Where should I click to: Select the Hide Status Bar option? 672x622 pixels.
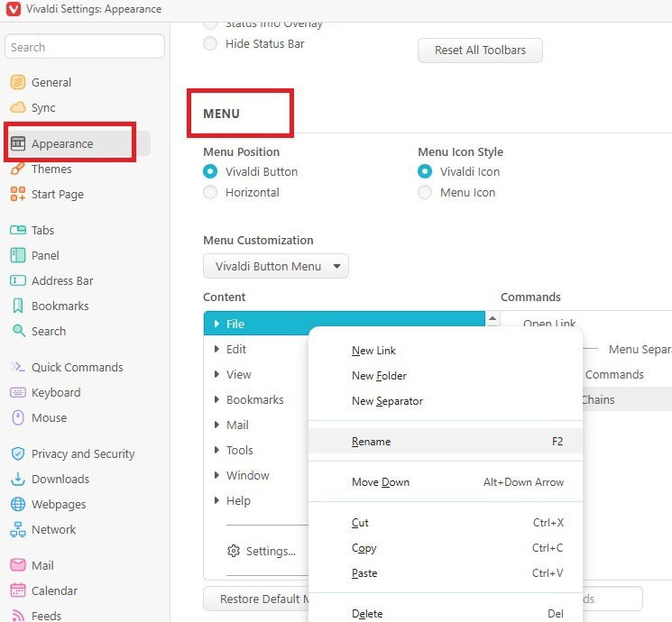coord(210,43)
